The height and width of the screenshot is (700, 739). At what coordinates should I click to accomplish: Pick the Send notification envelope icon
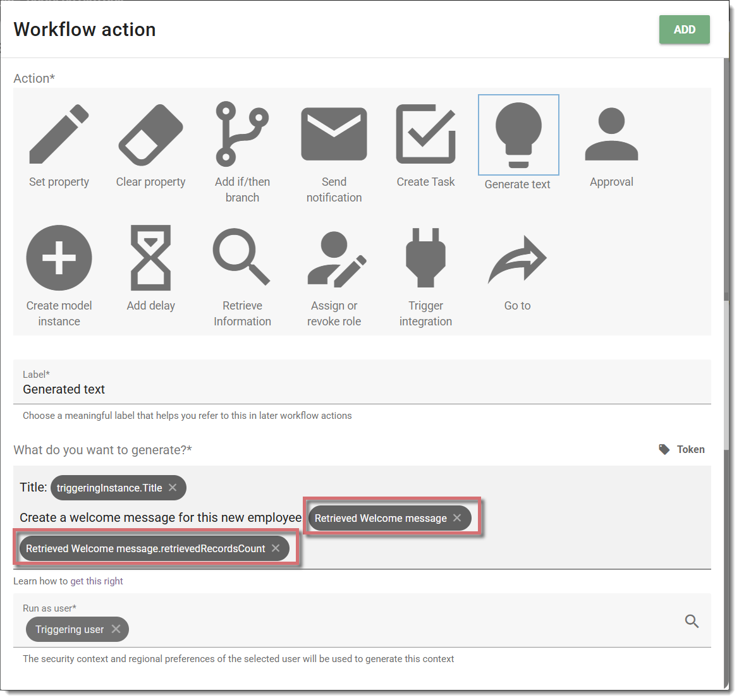334,134
